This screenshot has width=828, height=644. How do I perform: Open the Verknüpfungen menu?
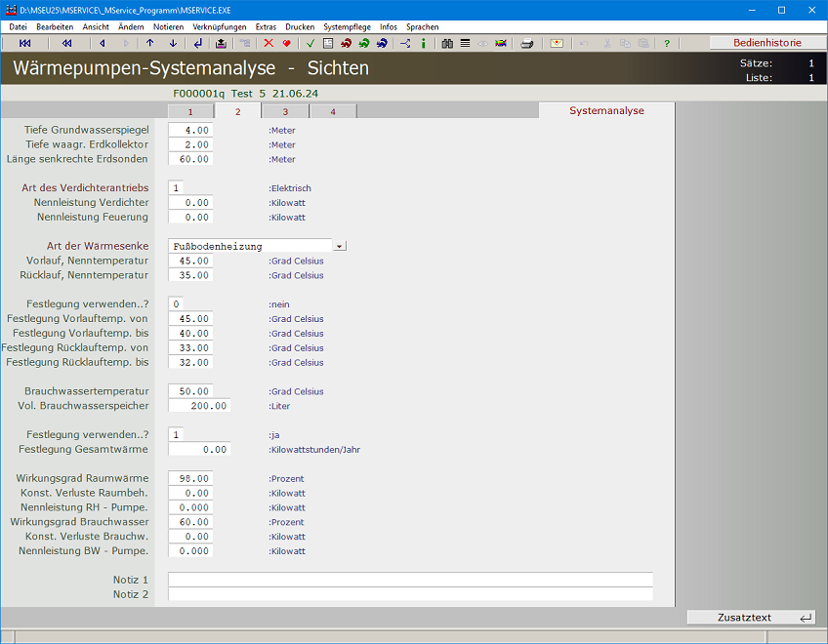(x=220, y=27)
